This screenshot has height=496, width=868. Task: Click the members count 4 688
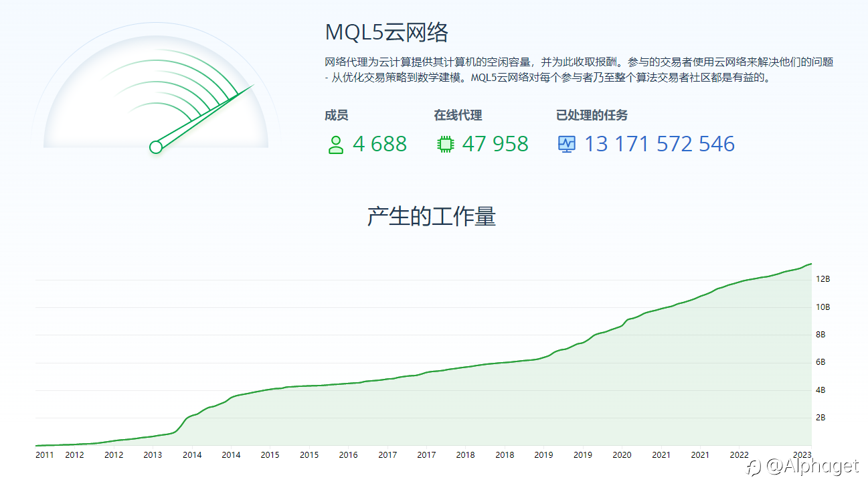pyautogui.click(x=379, y=144)
